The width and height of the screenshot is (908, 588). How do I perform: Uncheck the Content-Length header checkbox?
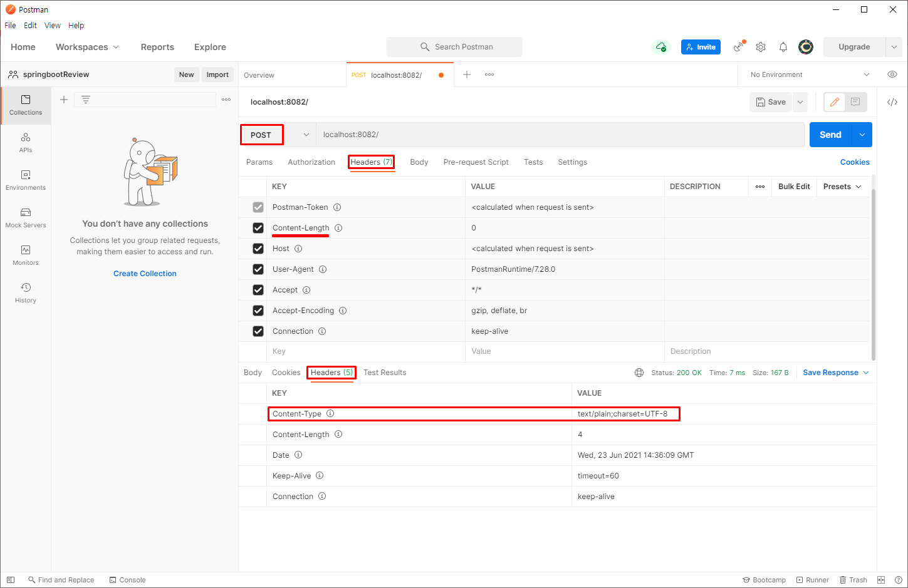258,228
